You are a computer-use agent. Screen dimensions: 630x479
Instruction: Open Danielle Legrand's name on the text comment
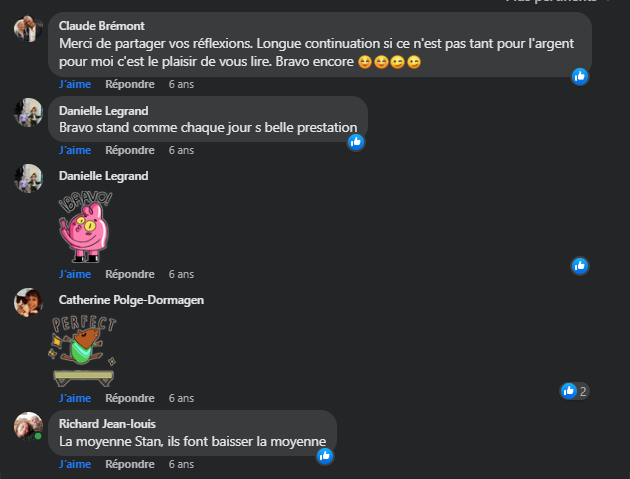pyautogui.click(x=104, y=111)
